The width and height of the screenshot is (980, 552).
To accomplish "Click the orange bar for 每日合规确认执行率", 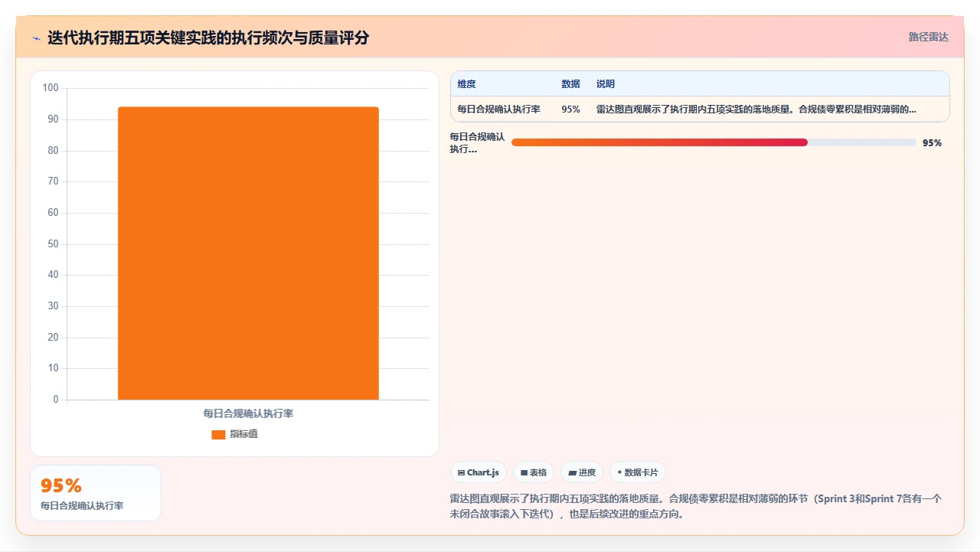I will pos(248,253).
